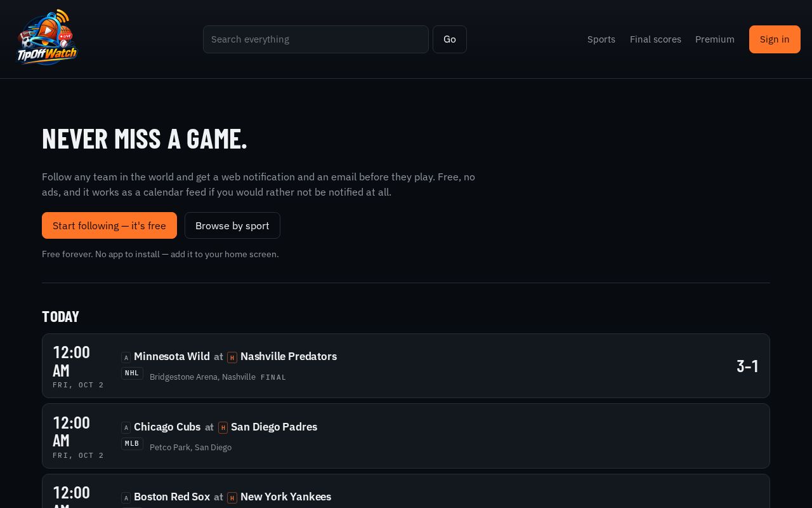The height and width of the screenshot is (508, 812).
Task: Click the TODAY section heading
Action: 60,316
